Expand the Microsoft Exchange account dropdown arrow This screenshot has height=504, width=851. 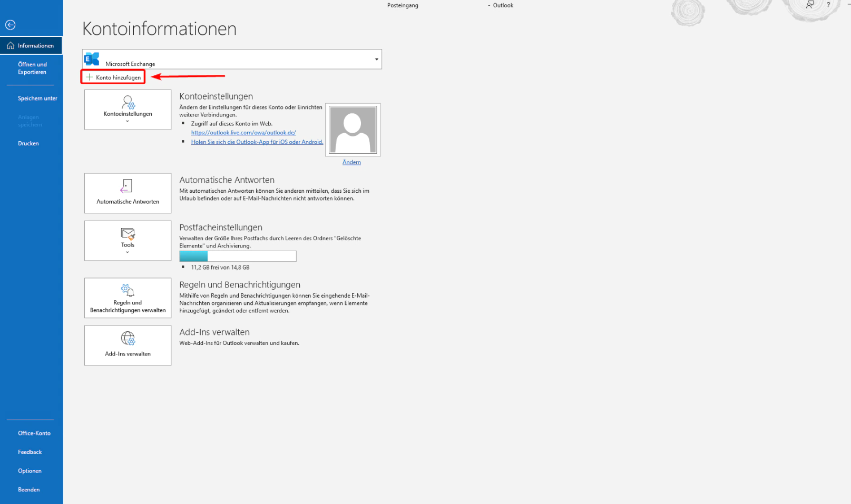tap(376, 59)
